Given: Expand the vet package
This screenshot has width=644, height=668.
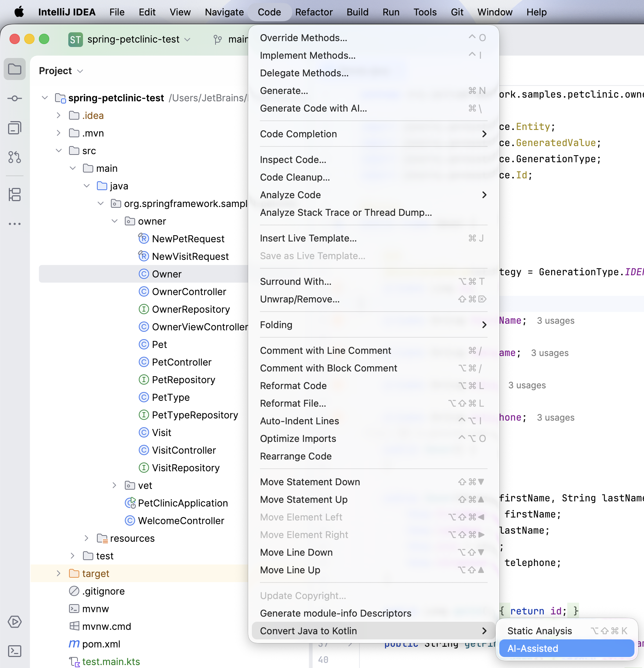Looking at the screenshot, I should coord(114,486).
